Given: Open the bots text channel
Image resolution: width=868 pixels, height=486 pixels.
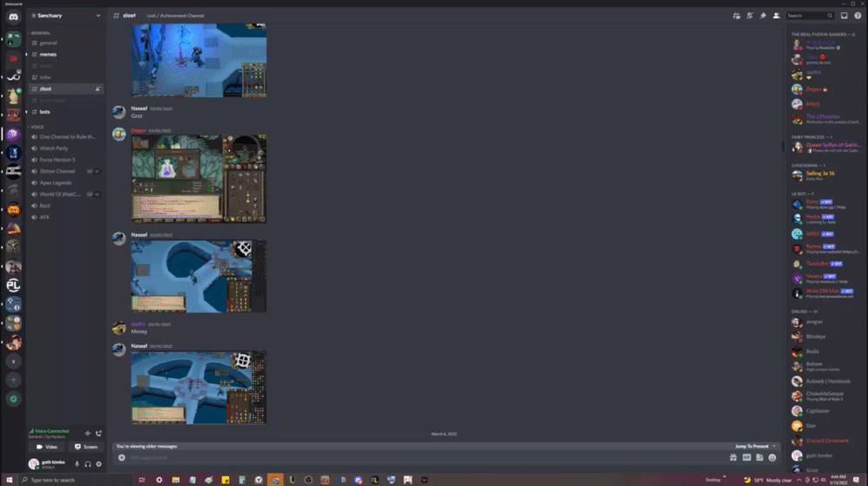Looking at the screenshot, I should (66, 112).
